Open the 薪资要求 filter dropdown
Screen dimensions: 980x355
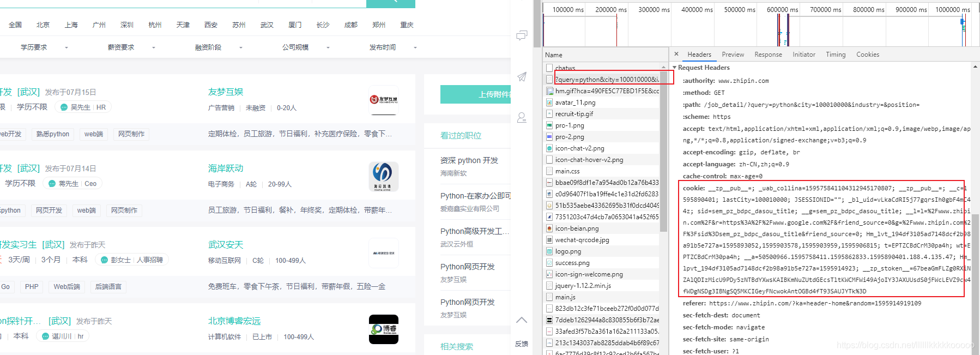pyautogui.click(x=131, y=47)
